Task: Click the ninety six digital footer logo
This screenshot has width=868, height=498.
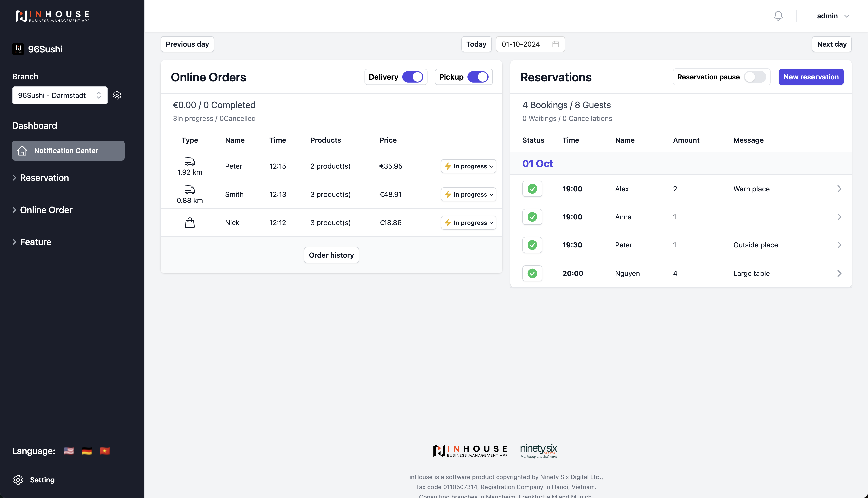Action: (538, 451)
